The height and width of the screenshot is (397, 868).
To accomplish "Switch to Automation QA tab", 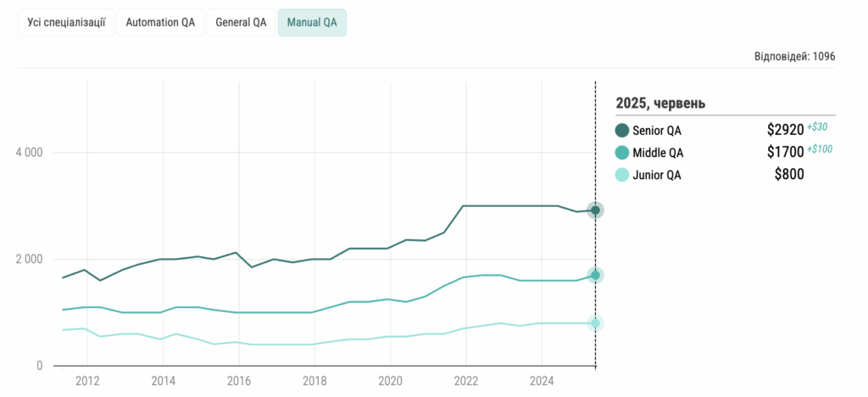I will tap(160, 23).
